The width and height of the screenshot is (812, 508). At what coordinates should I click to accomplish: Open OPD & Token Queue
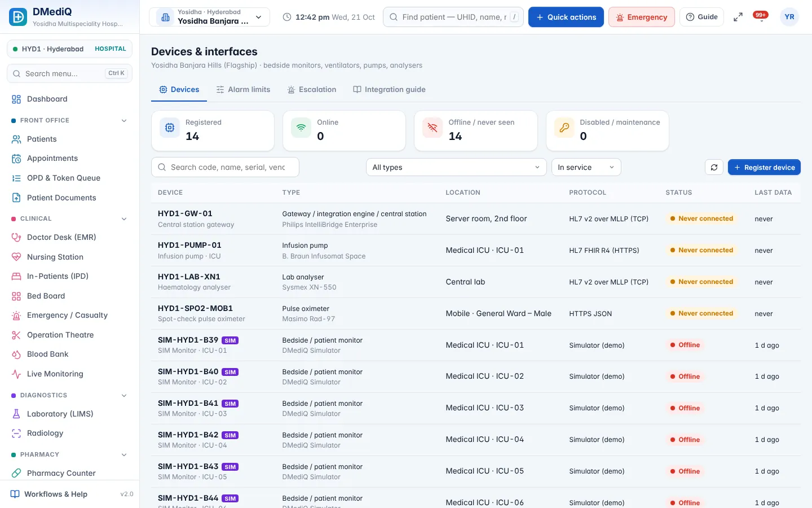pos(70,178)
